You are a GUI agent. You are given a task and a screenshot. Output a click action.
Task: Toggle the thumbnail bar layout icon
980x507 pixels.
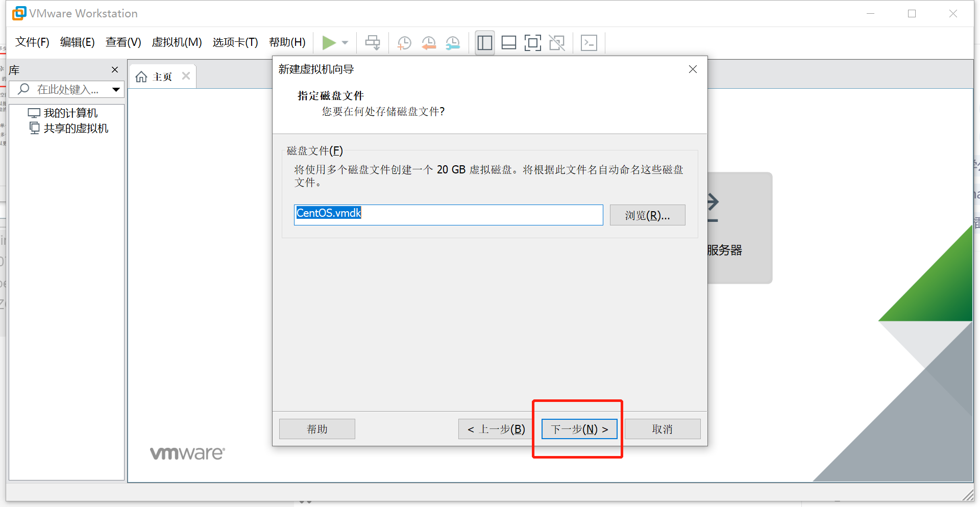coord(508,43)
